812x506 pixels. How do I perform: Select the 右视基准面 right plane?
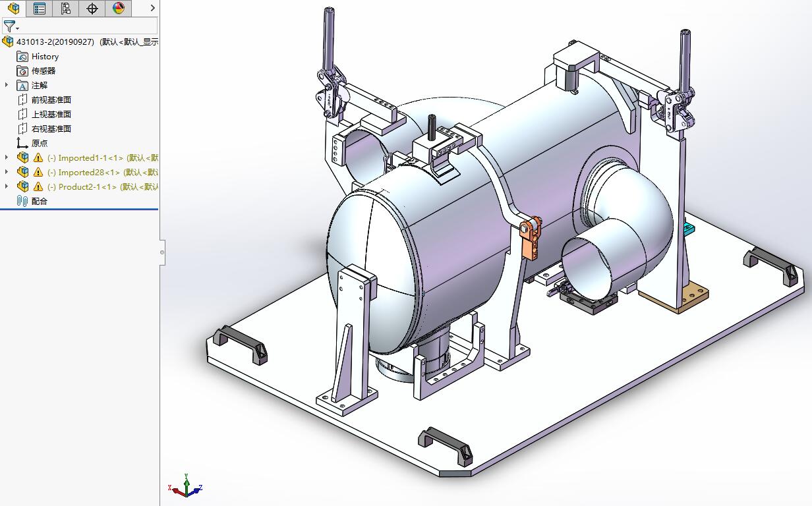[x=51, y=129]
